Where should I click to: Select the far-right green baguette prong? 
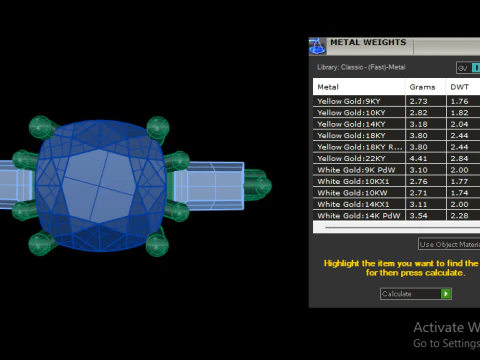(x=258, y=185)
